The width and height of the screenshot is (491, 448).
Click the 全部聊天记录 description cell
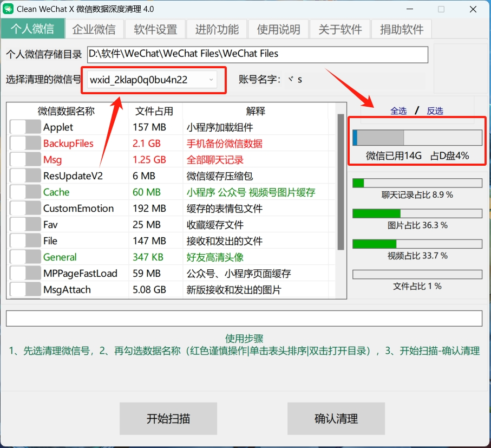point(215,160)
